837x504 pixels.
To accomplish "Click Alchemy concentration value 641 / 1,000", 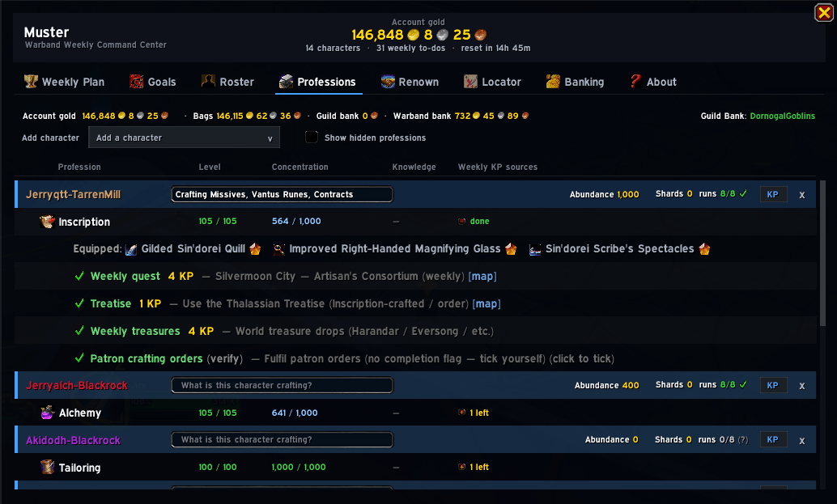I will coord(295,413).
